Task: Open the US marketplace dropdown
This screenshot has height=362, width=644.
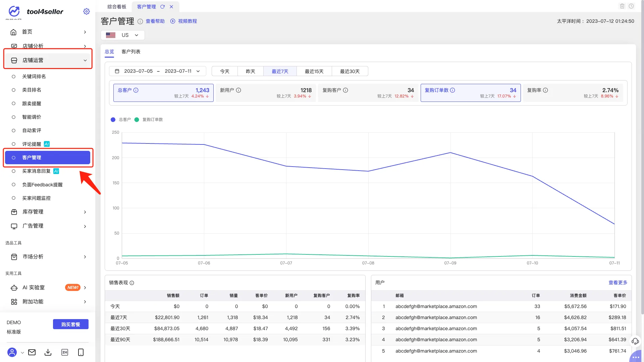Action: (123, 35)
